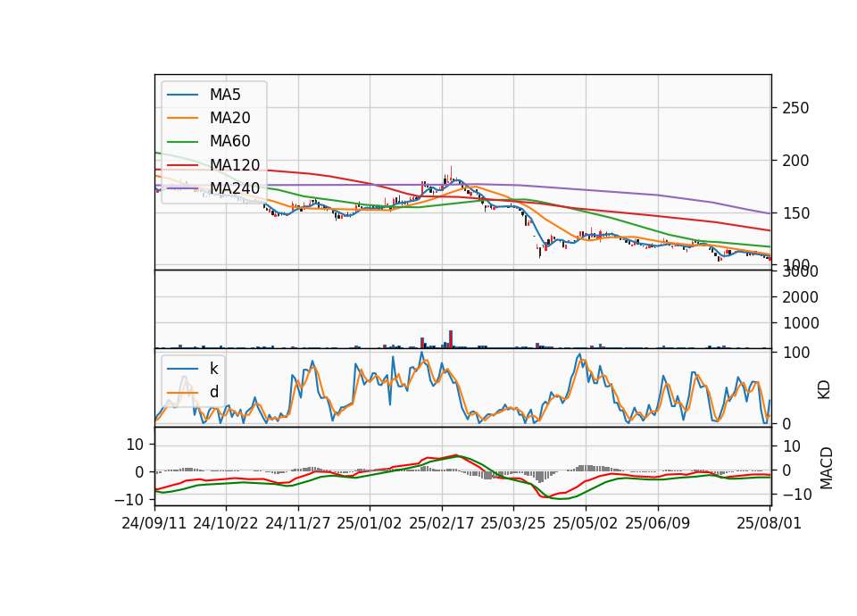The image size is (857, 616).
Task: Click the 24/11/27 date axis label
Action: tap(298, 524)
